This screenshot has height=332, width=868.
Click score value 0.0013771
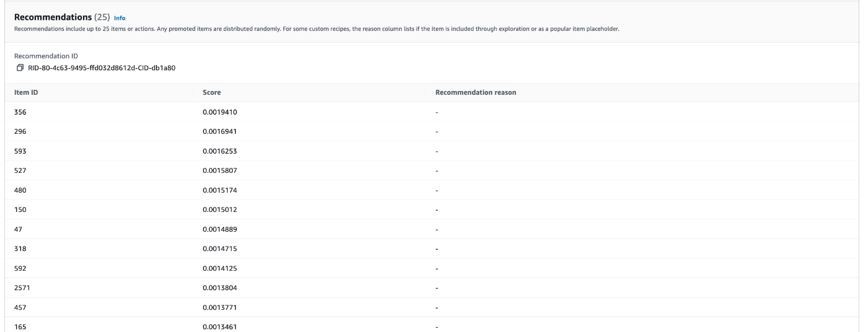220,307
